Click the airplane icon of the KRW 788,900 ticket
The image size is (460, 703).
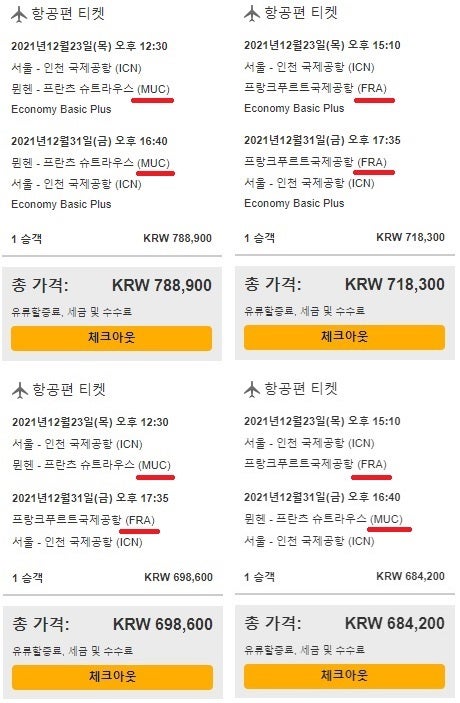click(19, 14)
